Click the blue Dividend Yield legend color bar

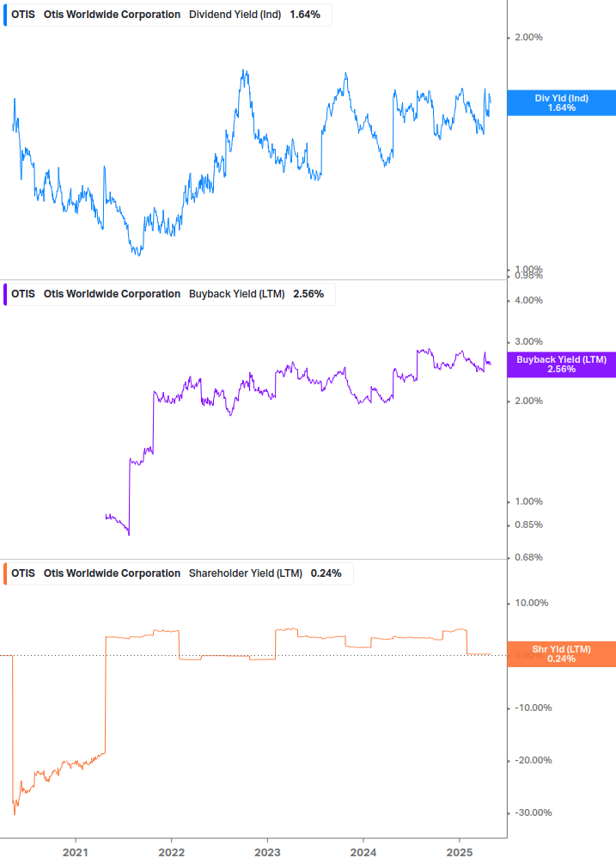tap(5, 15)
